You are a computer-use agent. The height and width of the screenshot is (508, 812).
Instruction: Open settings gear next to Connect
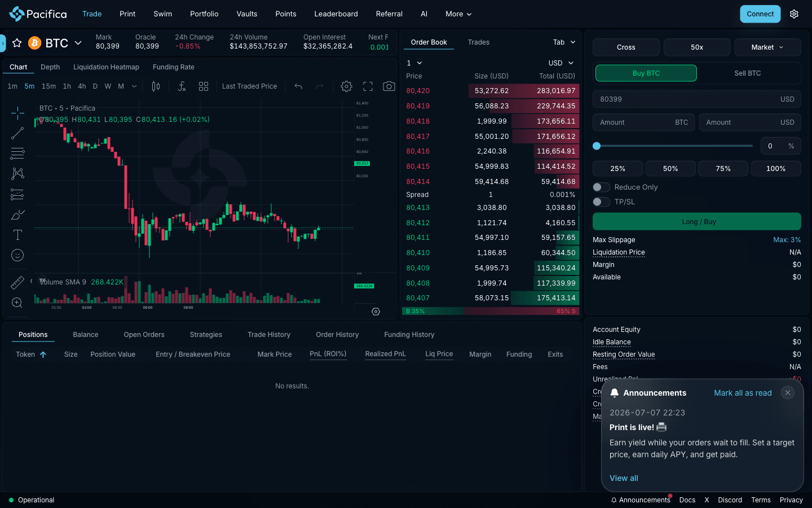click(794, 14)
